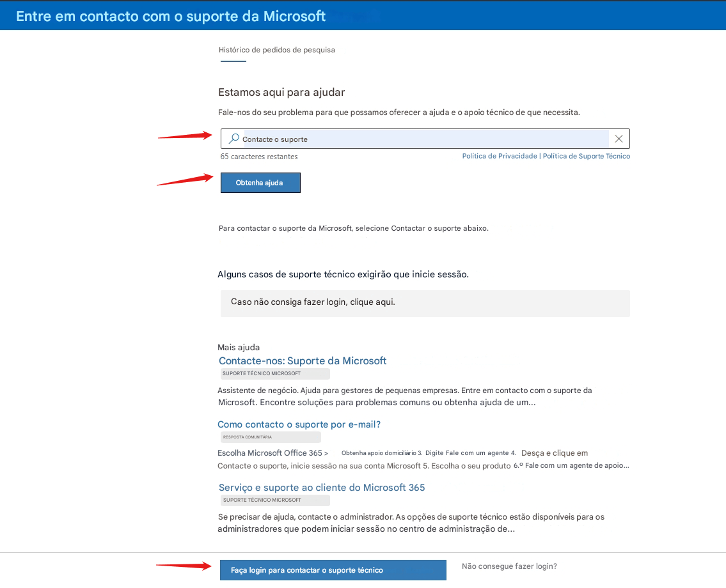Open 'Contacte-nos: Suporte da Microsoft' result
Viewport: 726px width, 588px height.
point(303,361)
